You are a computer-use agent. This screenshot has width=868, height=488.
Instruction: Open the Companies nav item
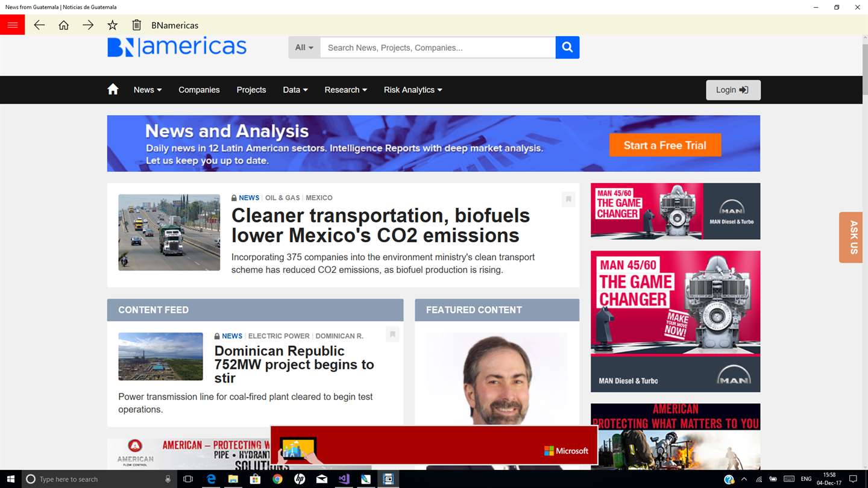[x=199, y=90]
